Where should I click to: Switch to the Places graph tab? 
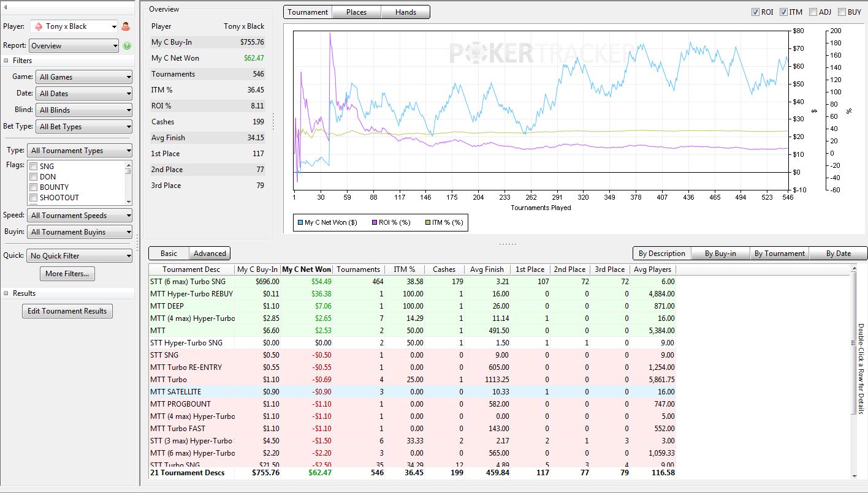click(357, 12)
